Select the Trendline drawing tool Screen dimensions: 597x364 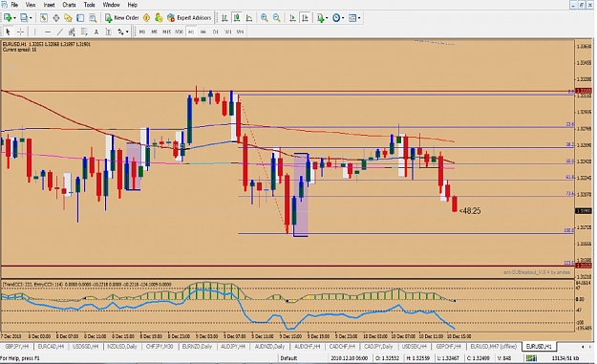(60, 32)
